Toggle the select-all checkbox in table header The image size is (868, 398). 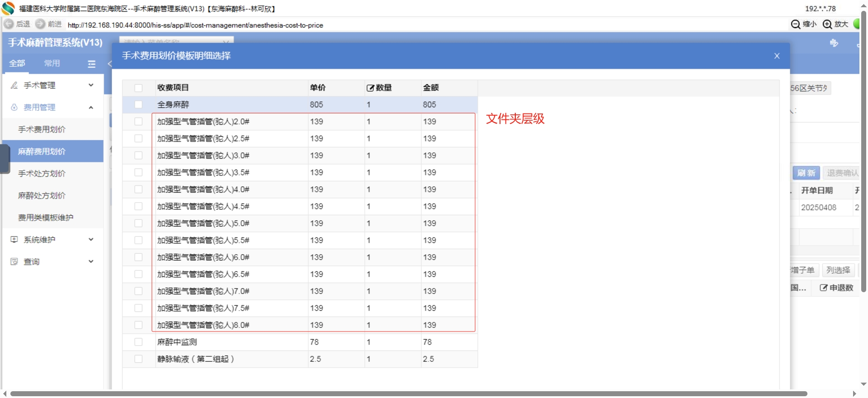(138, 88)
